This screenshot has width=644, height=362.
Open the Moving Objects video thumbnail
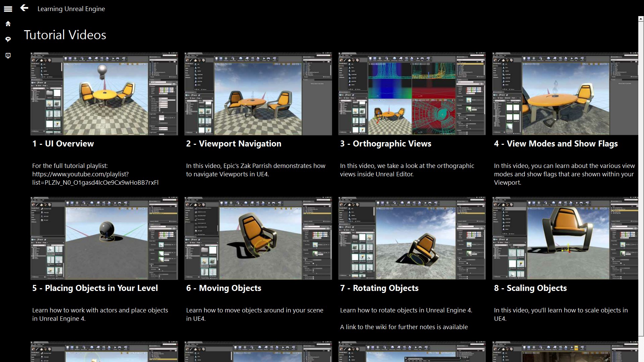258,238
